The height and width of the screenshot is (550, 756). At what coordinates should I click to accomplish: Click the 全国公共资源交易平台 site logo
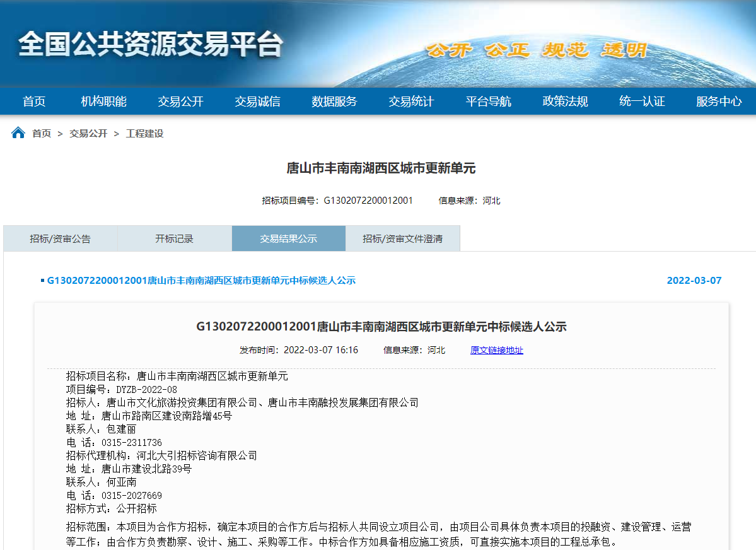point(150,44)
